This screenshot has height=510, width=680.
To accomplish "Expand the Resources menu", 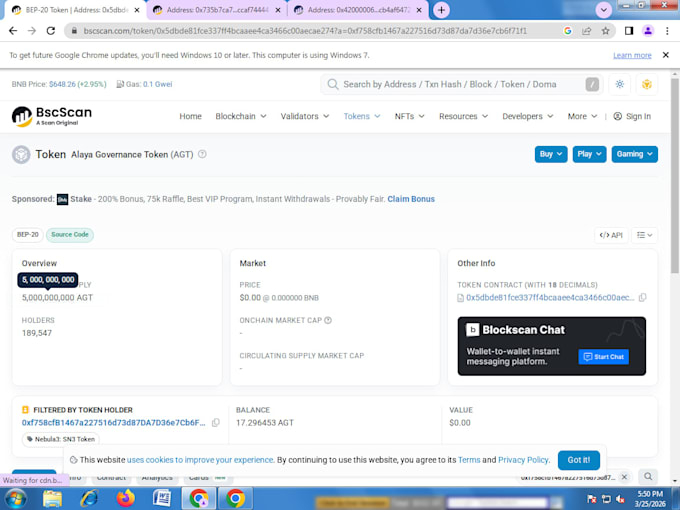I will point(463,116).
